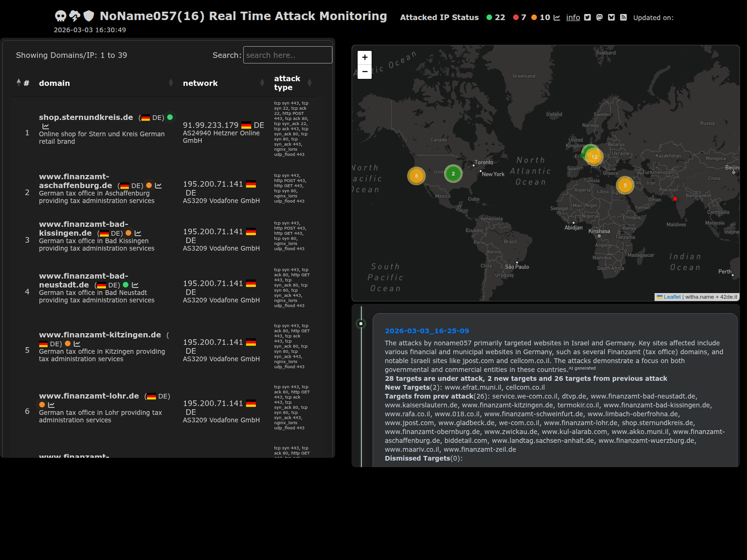
Task: Open the Bluesky butterfly icon link
Action: coord(611,18)
